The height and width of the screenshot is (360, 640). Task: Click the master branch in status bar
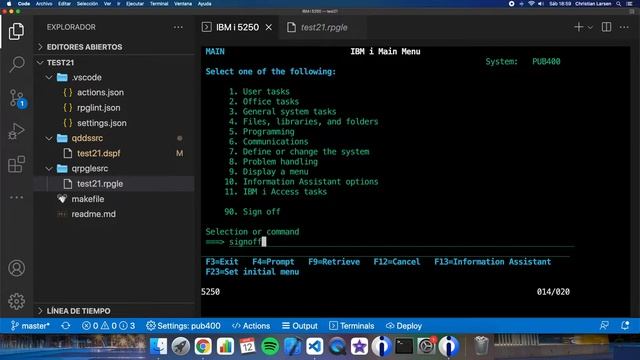[30, 326]
